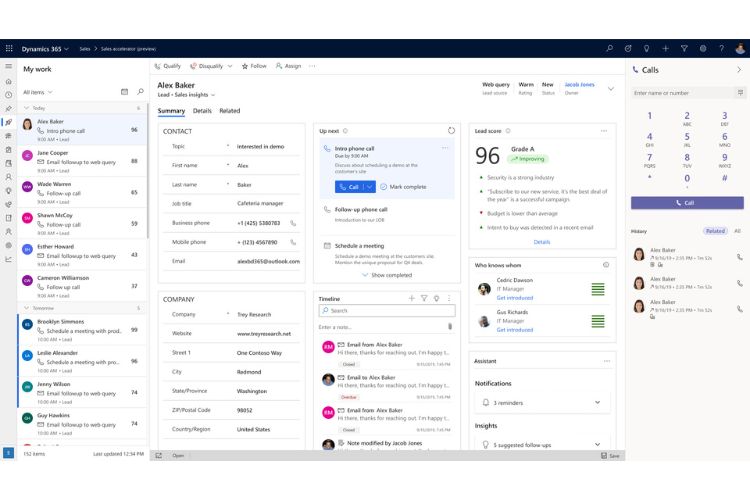Viewport: 750px width, 500px height.
Task: Open the Related tab
Action: (x=230, y=111)
